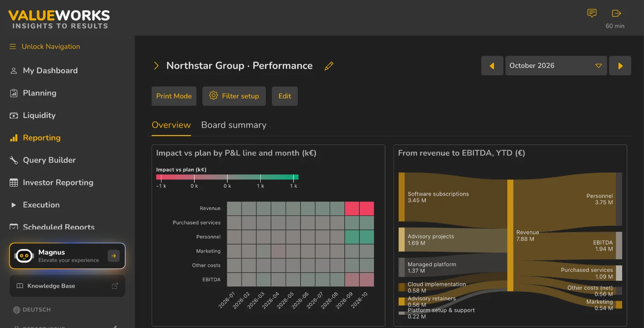The height and width of the screenshot is (328, 644).
Task: Open Query Builder
Action: pyautogui.click(x=49, y=160)
